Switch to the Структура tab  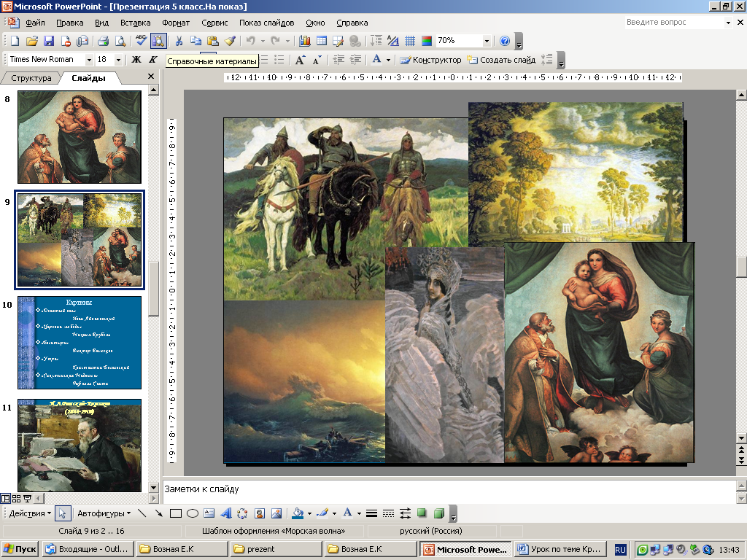pos(31,78)
